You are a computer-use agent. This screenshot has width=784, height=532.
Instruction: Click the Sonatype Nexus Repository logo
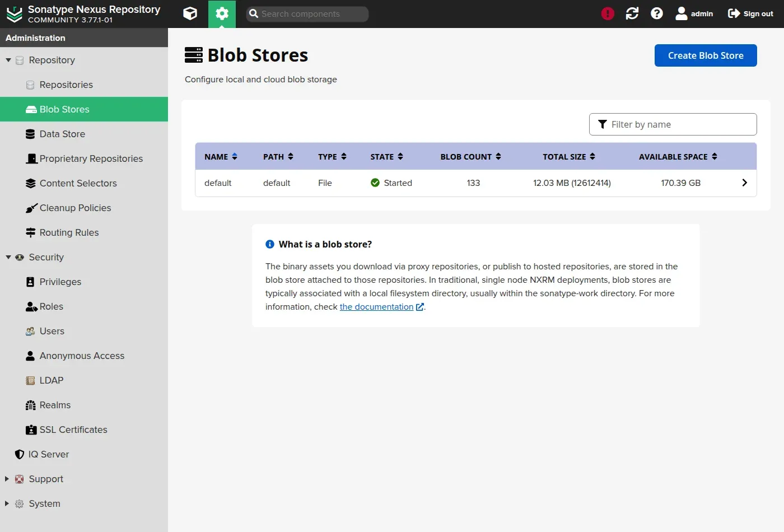click(x=14, y=14)
